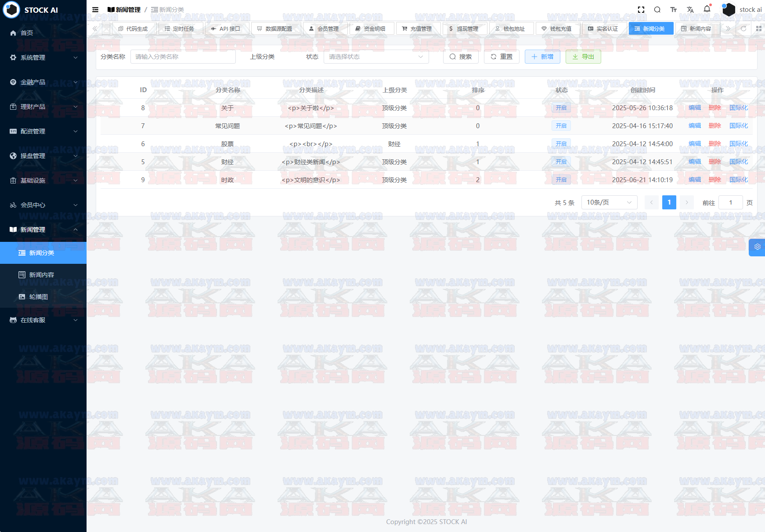Click the 导出 export button
765x532 pixels.
point(583,57)
